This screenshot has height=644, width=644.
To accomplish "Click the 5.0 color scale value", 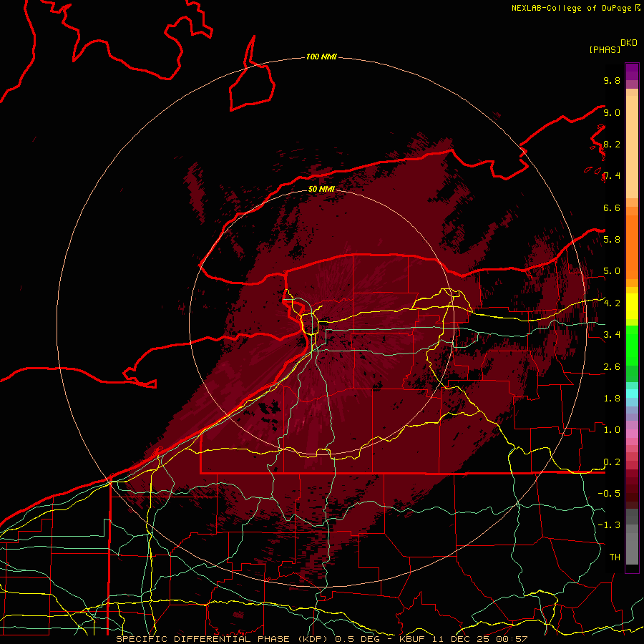I will 612,271.
